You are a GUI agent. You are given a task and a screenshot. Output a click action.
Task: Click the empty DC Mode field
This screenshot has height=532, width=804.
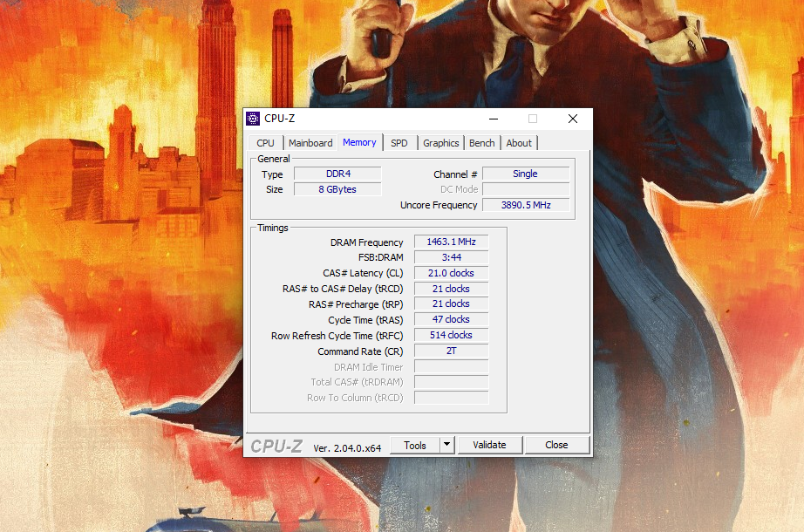(x=526, y=189)
